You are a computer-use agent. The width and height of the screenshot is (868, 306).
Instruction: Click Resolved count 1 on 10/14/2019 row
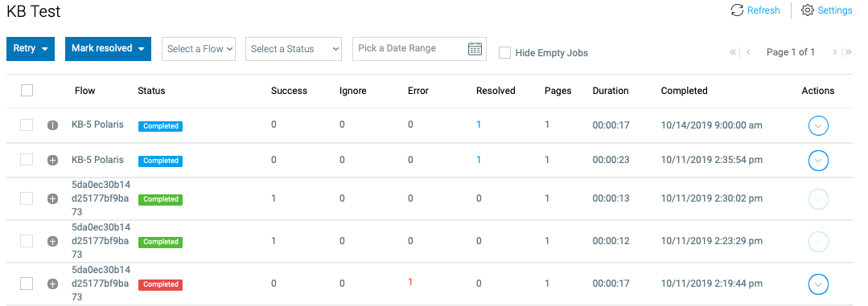[479, 124]
